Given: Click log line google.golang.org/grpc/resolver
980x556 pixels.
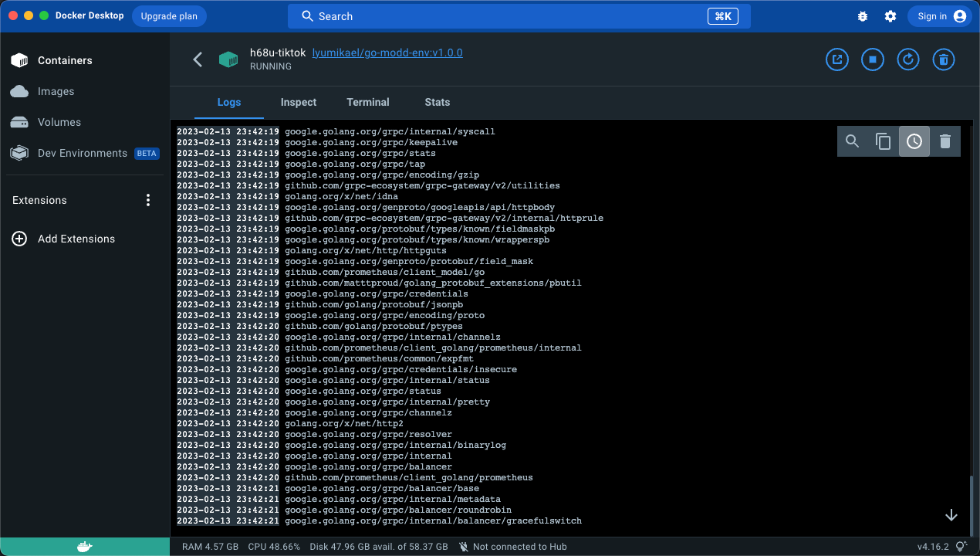Looking at the screenshot, I should point(368,434).
